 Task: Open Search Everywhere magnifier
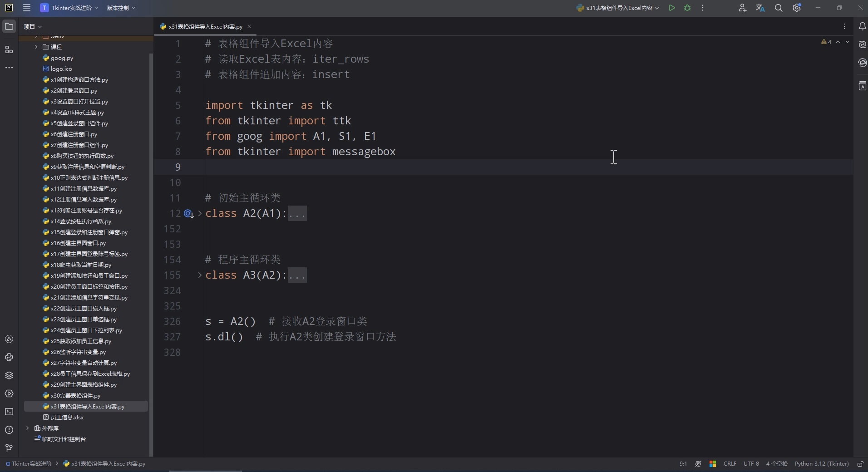[779, 8]
